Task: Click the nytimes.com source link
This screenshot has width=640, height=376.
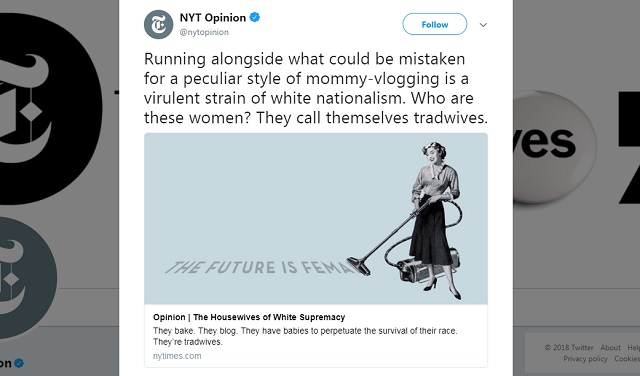Action: (x=177, y=356)
